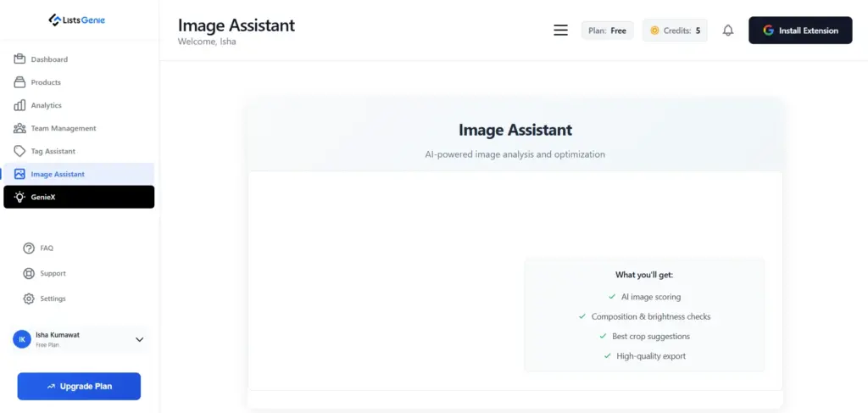The height and width of the screenshot is (413, 868).
Task: Click the Best crop suggestions text
Action: pos(651,337)
